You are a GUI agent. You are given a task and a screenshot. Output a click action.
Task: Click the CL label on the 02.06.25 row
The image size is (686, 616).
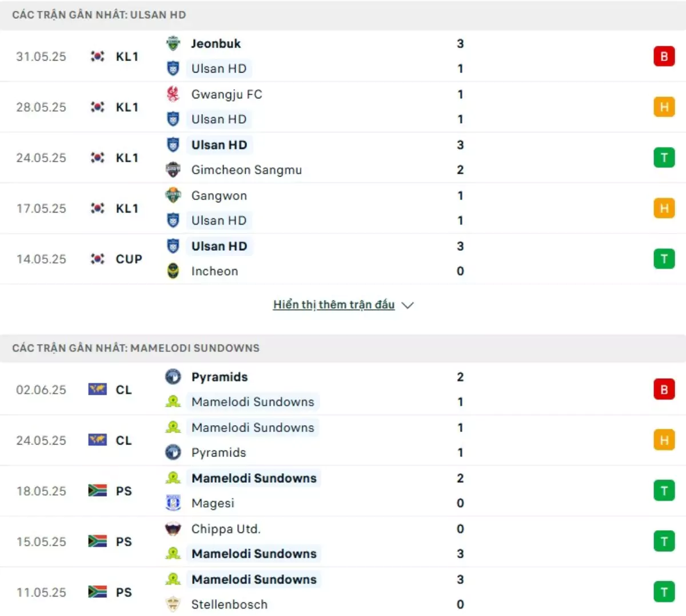click(123, 390)
